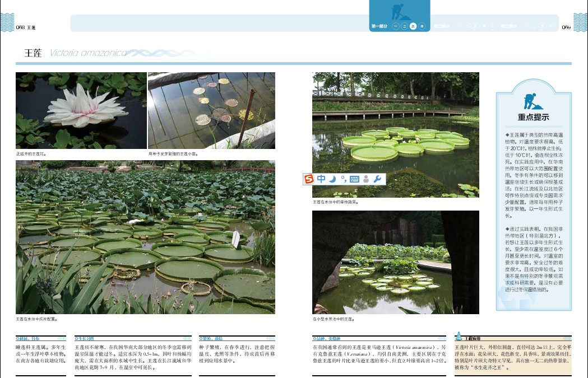The height and width of the screenshot is (378, 588).
Task: Click the 重点提示 sidebar heading
Action: pos(533,118)
